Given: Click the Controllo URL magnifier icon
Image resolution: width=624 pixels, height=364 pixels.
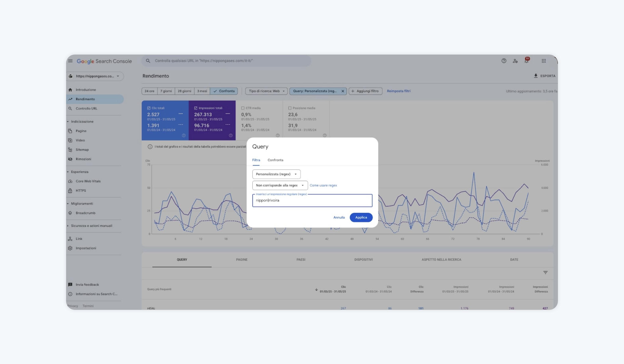Looking at the screenshot, I should coord(70,109).
